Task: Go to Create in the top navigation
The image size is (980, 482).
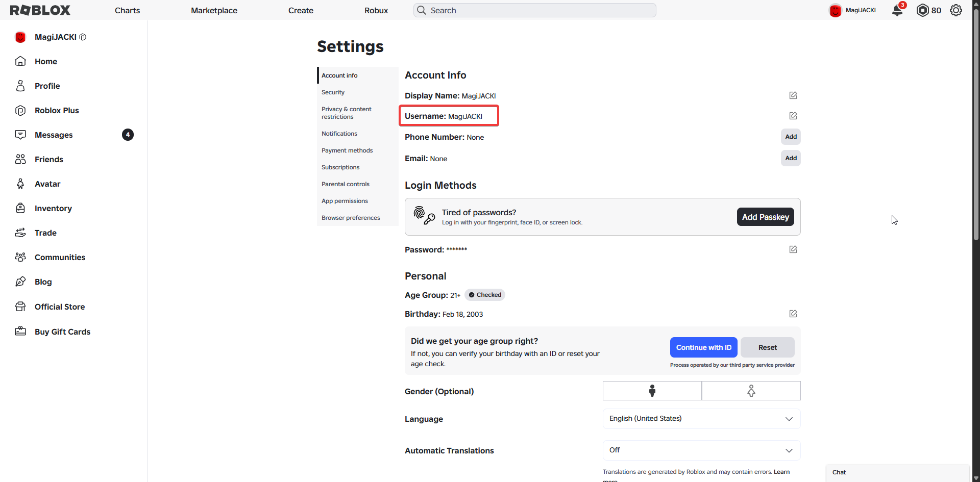Action: coord(301,10)
